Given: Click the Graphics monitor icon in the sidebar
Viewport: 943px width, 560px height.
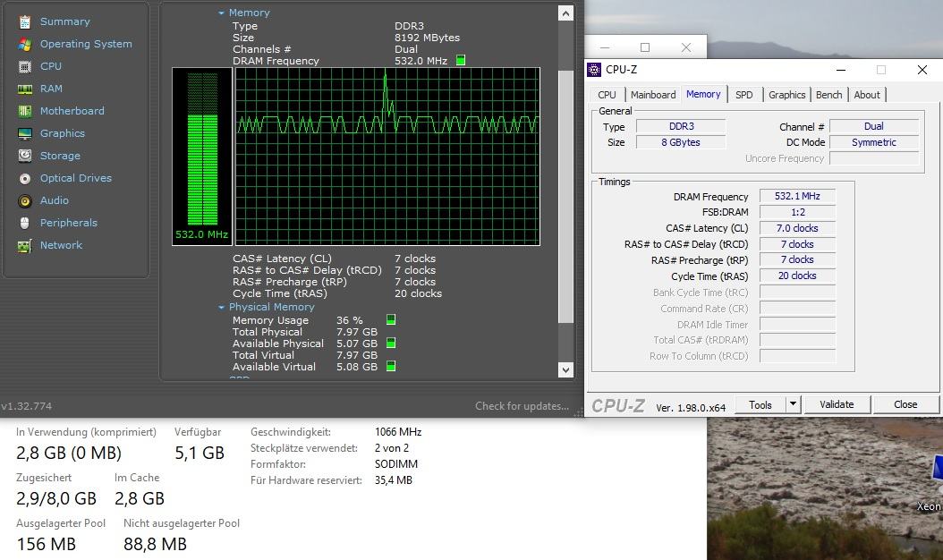Looking at the screenshot, I should point(25,133).
